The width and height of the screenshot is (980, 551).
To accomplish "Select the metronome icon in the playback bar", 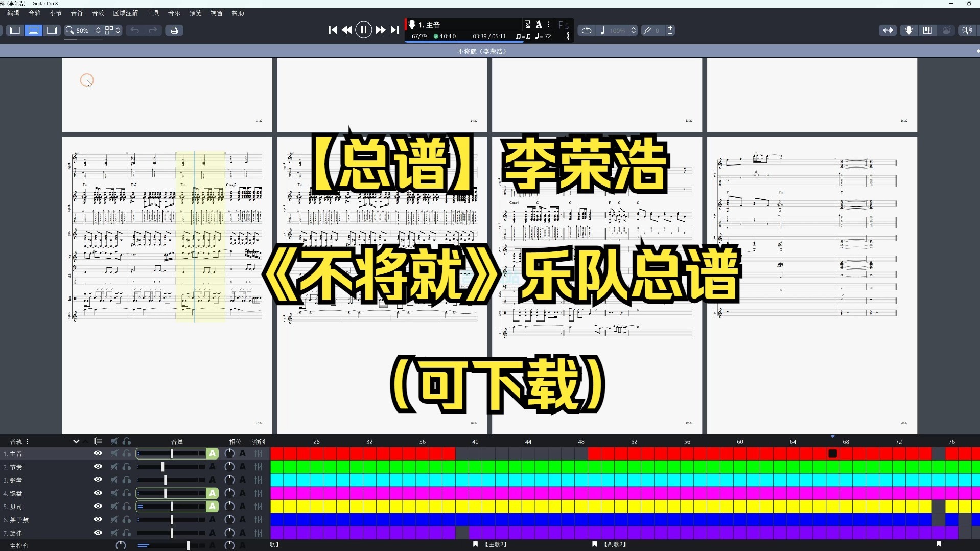I will pos(540,25).
